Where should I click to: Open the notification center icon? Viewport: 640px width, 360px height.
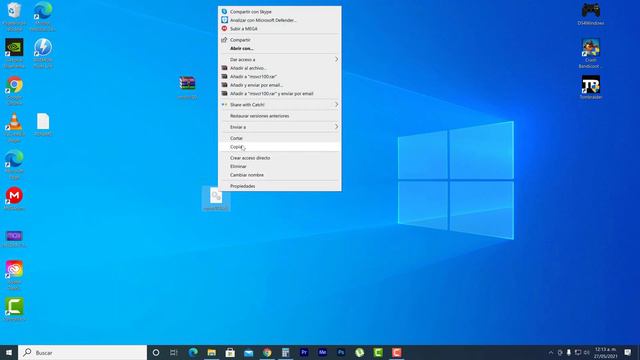coord(628,353)
